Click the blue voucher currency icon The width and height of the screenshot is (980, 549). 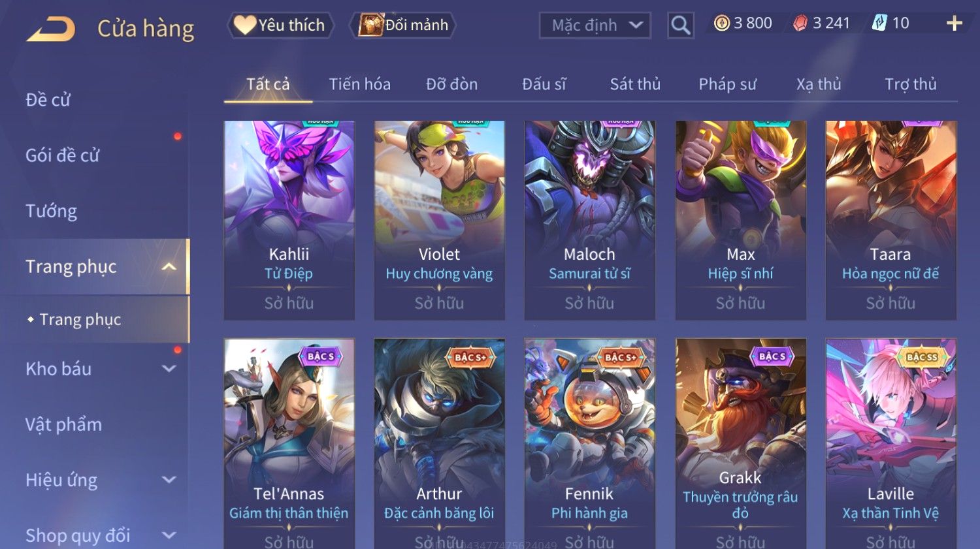pyautogui.click(x=879, y=24)
